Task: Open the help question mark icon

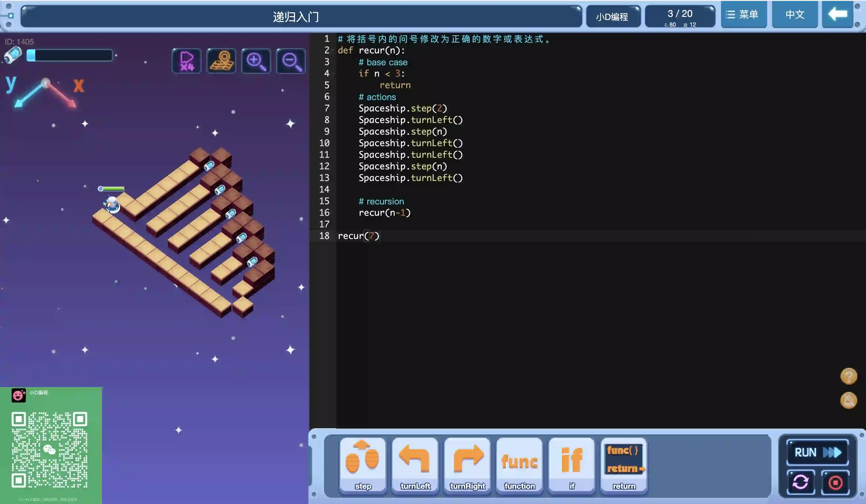Action: coord(848,376)
